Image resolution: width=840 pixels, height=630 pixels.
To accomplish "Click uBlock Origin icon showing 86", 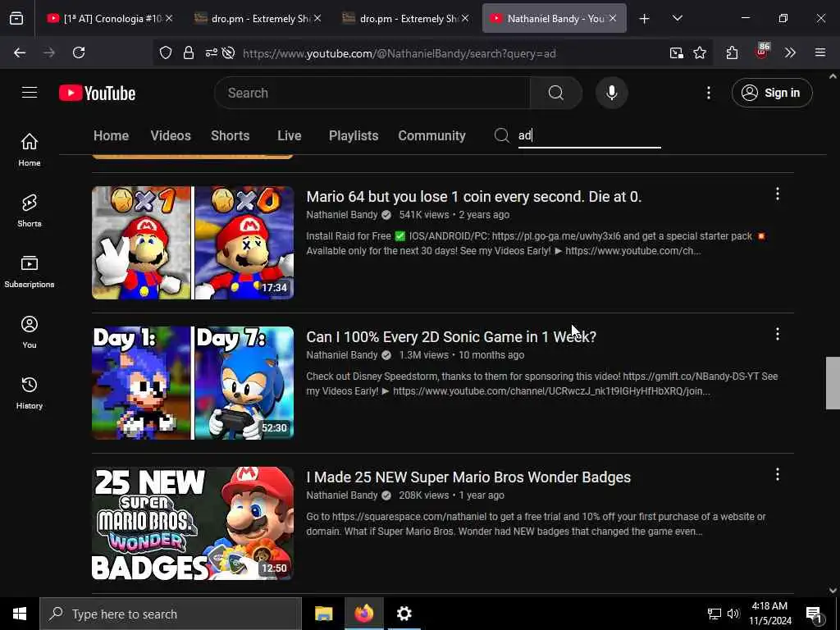I will click(762, 52).
